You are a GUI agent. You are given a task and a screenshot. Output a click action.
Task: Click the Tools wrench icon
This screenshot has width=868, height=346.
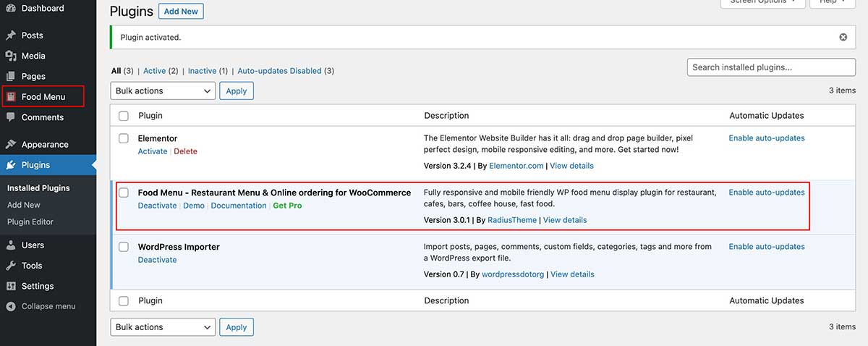[11, 266]
